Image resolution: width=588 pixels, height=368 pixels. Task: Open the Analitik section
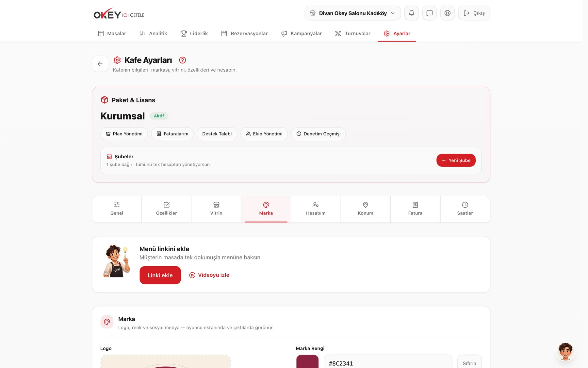coord(153,33)
